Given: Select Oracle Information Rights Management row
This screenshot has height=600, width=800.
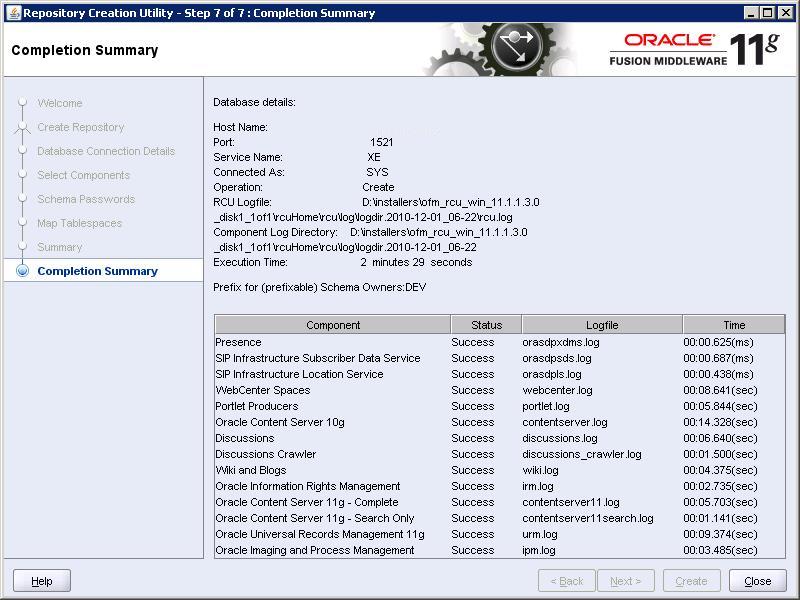Looking at the screenshot, I should (x=499, y=486).
